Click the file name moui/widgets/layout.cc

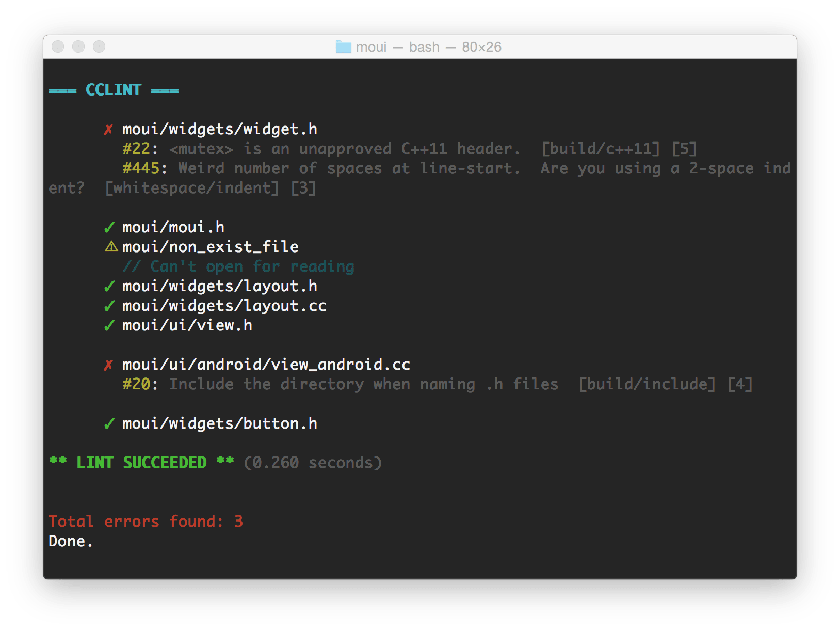pos(224,306)
